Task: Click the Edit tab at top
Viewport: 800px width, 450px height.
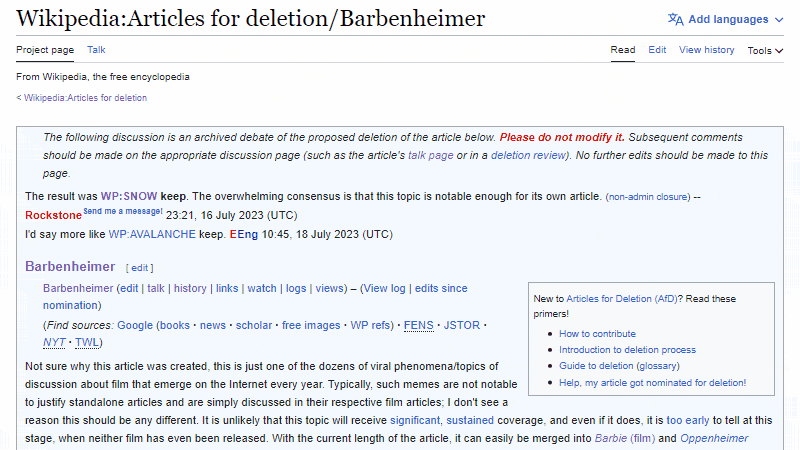Action: click(657, 49)
